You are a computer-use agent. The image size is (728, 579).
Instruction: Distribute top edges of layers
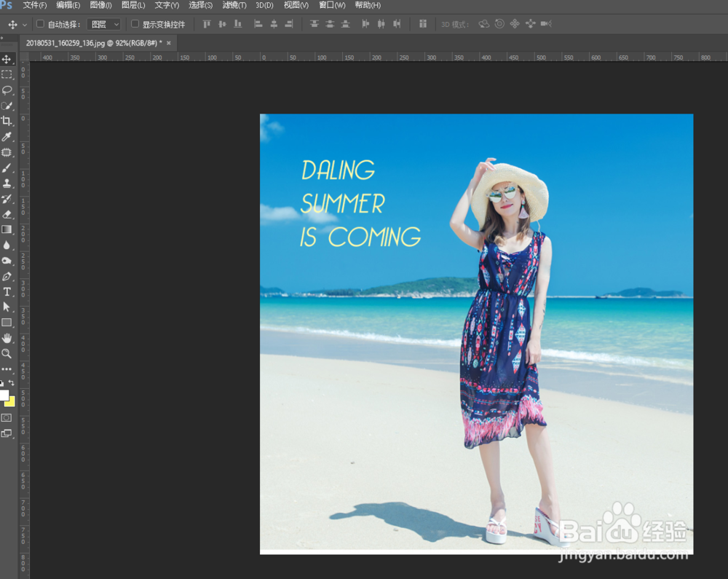coord(314,24)
